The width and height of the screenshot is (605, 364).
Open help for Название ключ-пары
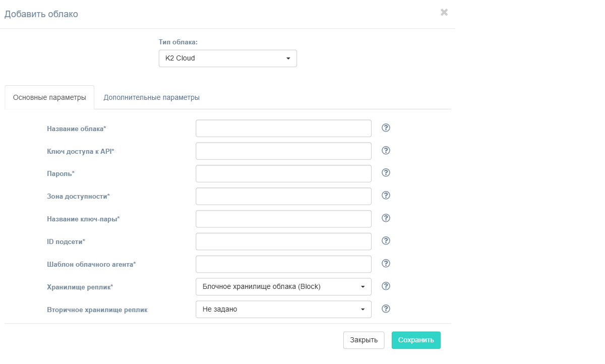(x=386, y=218)
